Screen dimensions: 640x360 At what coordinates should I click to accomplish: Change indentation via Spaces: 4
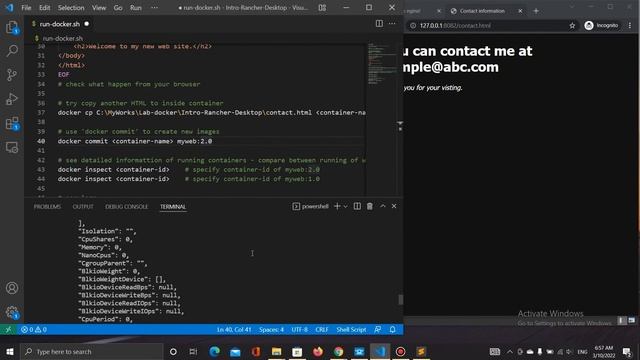click(x=271, y=329)
